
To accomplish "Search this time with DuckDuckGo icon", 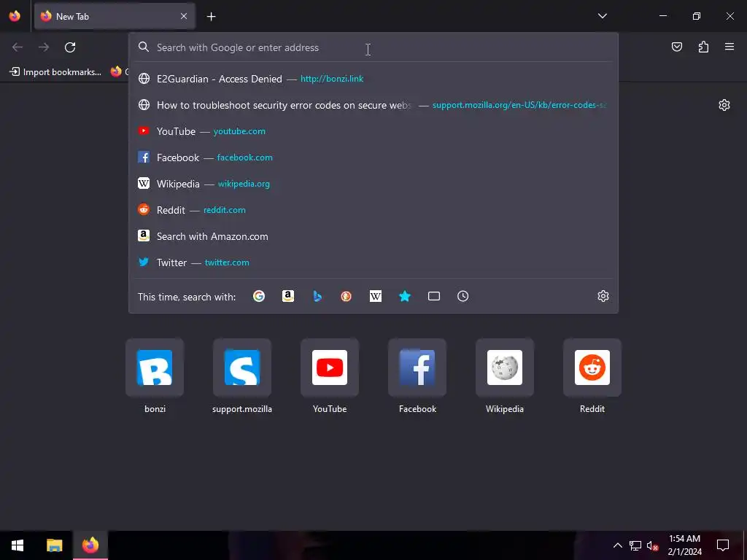I will [347, 296].
